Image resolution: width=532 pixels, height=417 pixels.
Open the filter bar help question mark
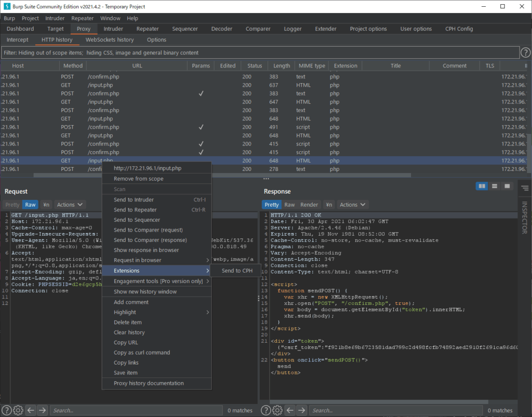(525, 52)
